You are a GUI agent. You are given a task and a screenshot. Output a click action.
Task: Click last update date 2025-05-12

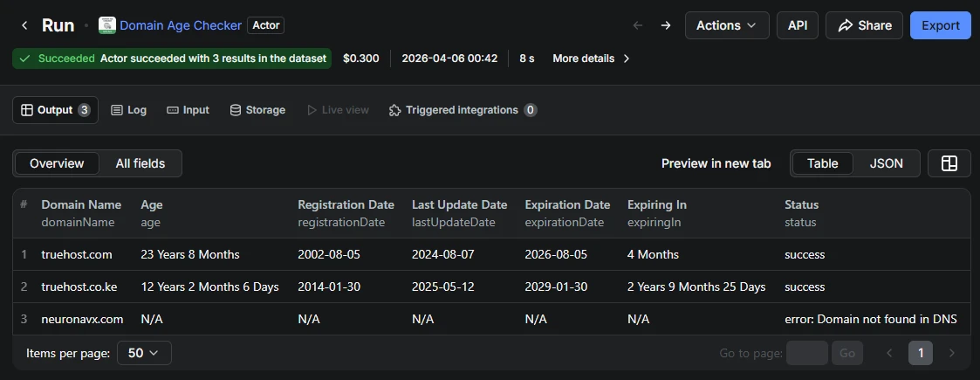(443, 287)
